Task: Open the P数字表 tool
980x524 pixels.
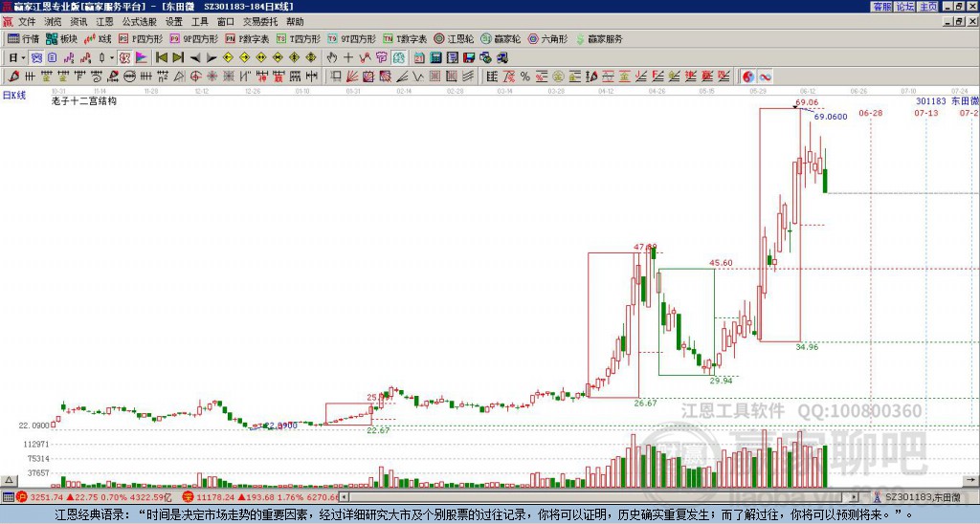Action: point(247,38)
